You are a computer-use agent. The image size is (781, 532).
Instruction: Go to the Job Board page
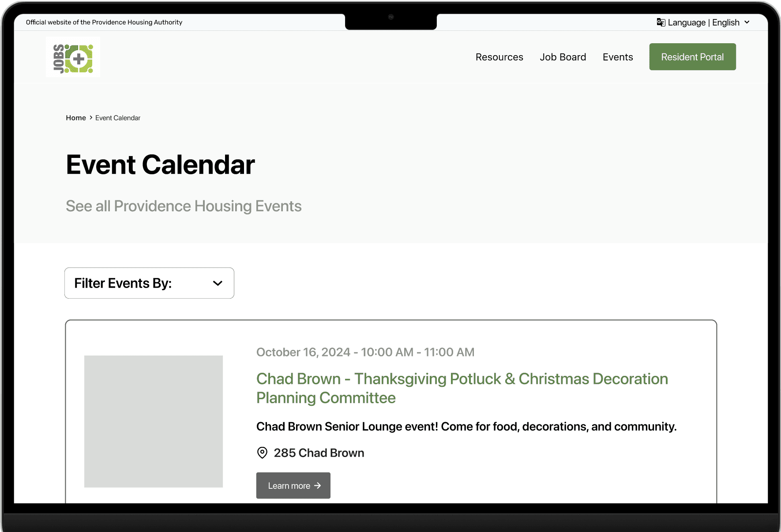point(563,57)
